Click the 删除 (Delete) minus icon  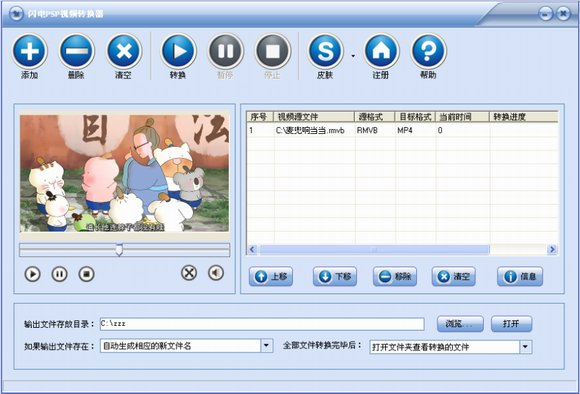77,51
